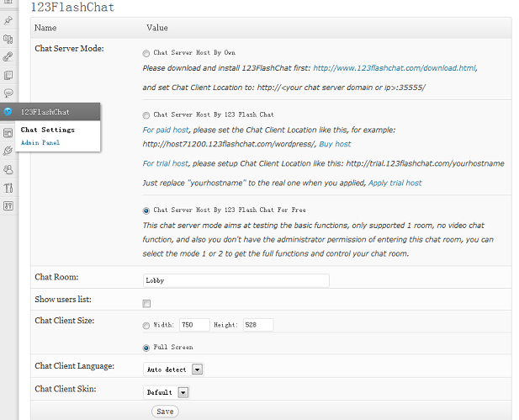
Task: Open the Plugins plug icon in sidebar
Action: point(8,151)
